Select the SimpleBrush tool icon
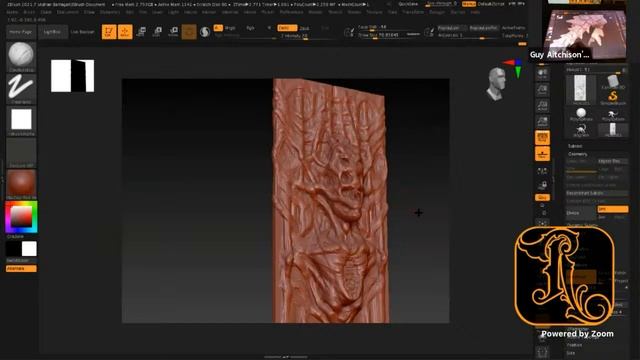Image resolution: width=640 pixels, height=360 pixels. 613,98
